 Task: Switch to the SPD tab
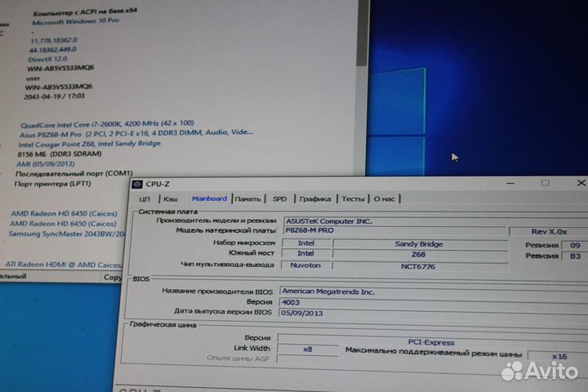click(x=280, y=198)
